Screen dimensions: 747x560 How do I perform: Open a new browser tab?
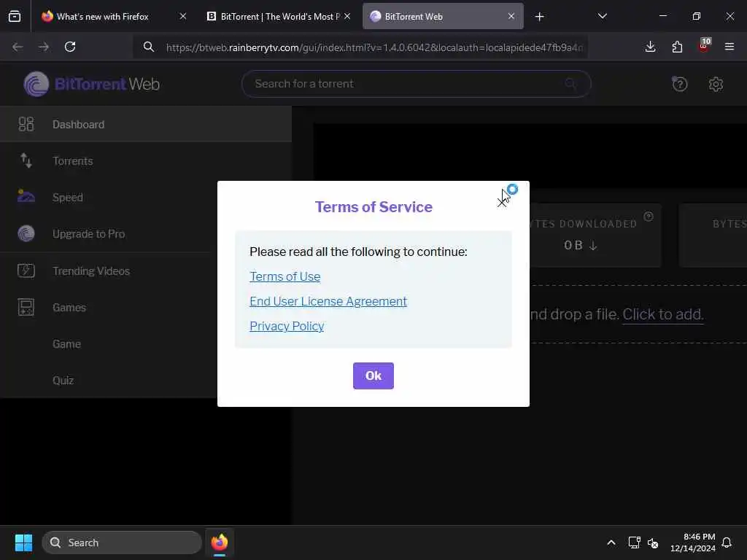539,17
